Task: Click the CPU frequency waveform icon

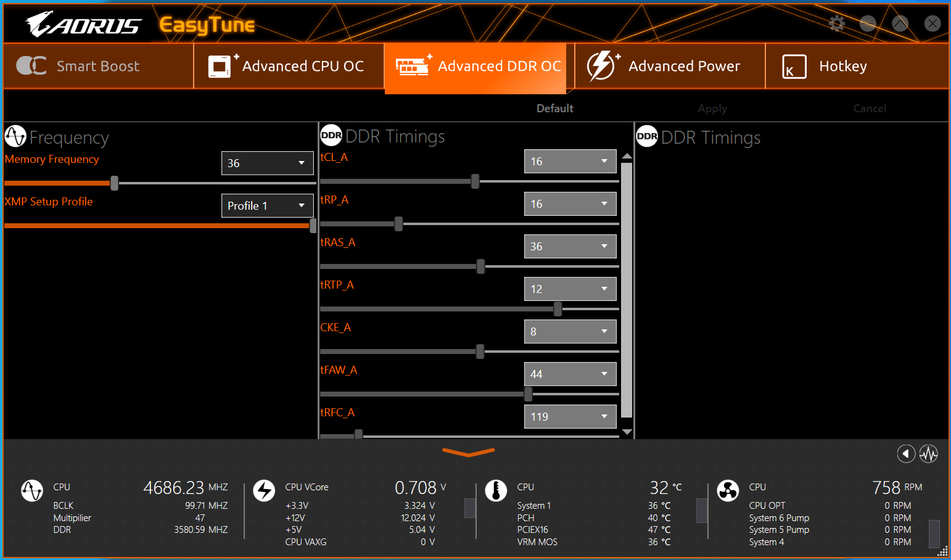Action: 32,491
